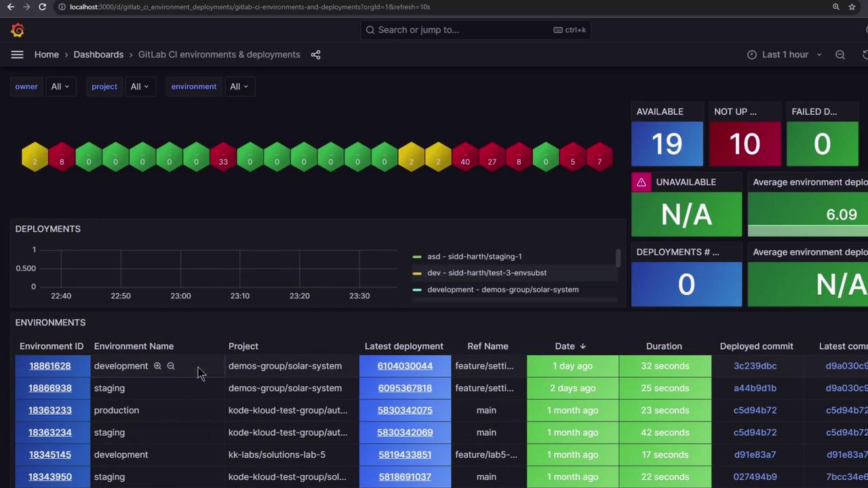
Task: Click the red hexagon showing 40
Action: click(465, 157)
